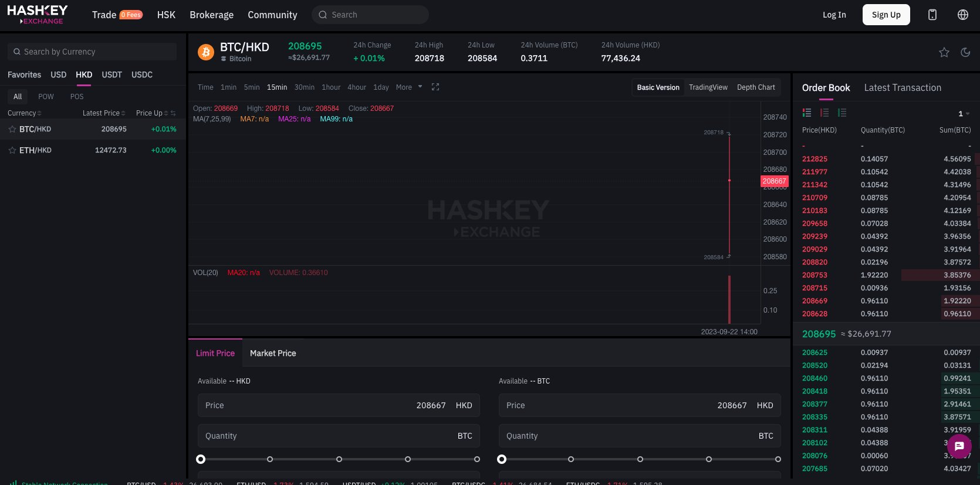Show buy orders only in order book
The height and width of the screenshot is (485, 980).
tap(842, 113)
